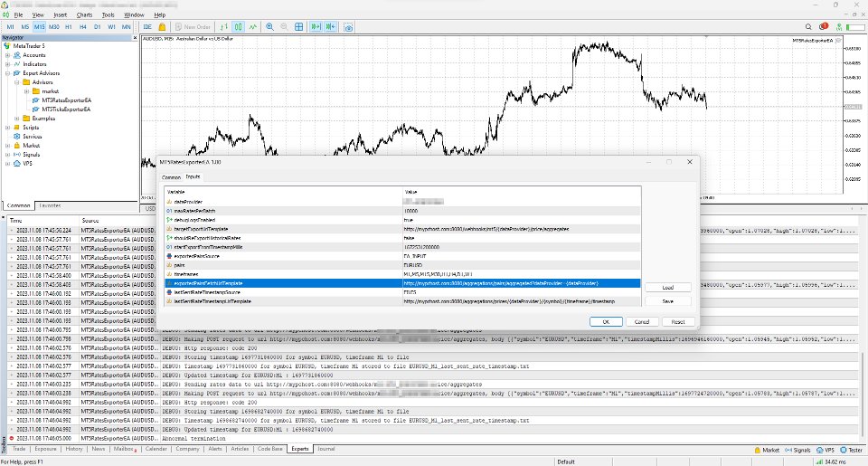This screenshot has width=868, height=466.
Task: Click the Services item in Navigator
Action: click(x=33, y=137)
